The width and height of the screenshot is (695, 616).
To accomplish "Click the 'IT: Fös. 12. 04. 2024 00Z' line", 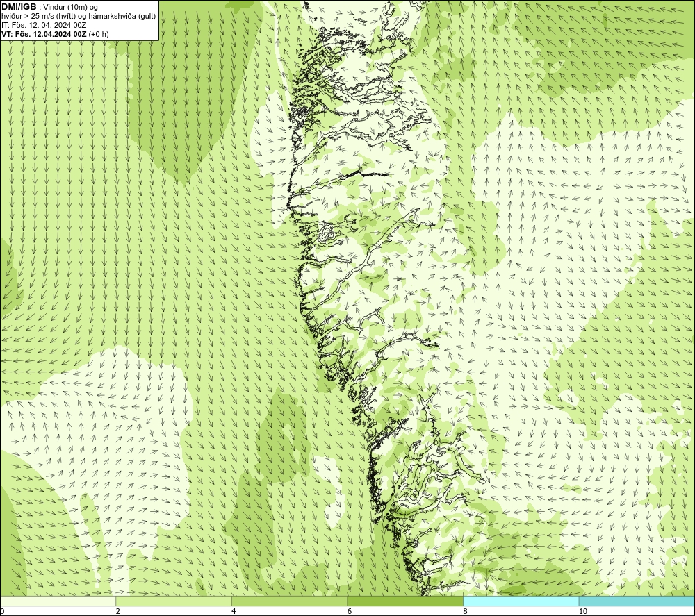I will 44,25.
